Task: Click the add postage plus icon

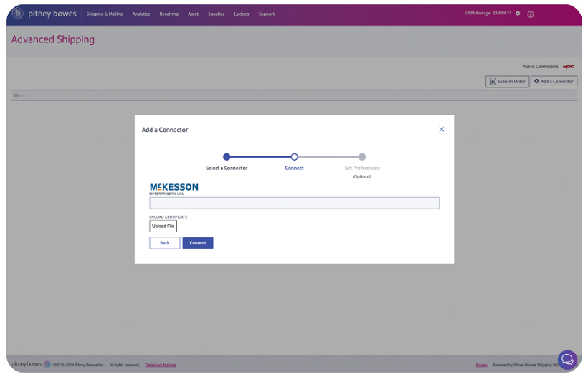Action: (518, 14)
